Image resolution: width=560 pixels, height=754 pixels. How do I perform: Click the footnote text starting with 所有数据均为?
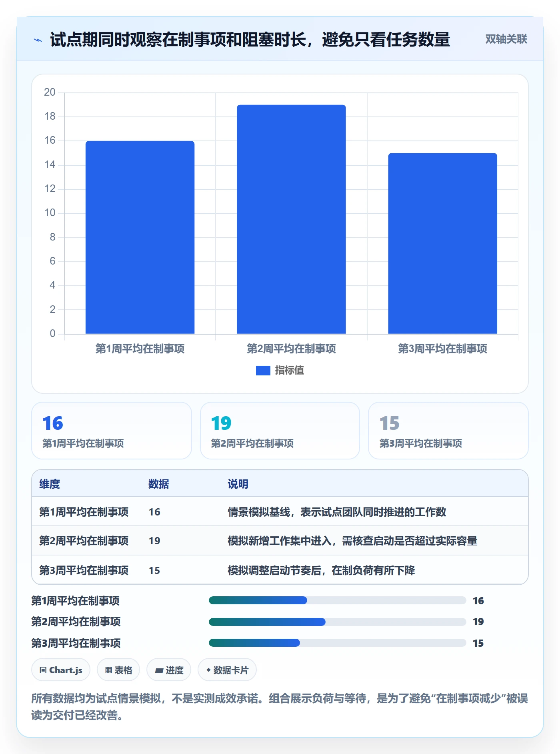(280, 707)
